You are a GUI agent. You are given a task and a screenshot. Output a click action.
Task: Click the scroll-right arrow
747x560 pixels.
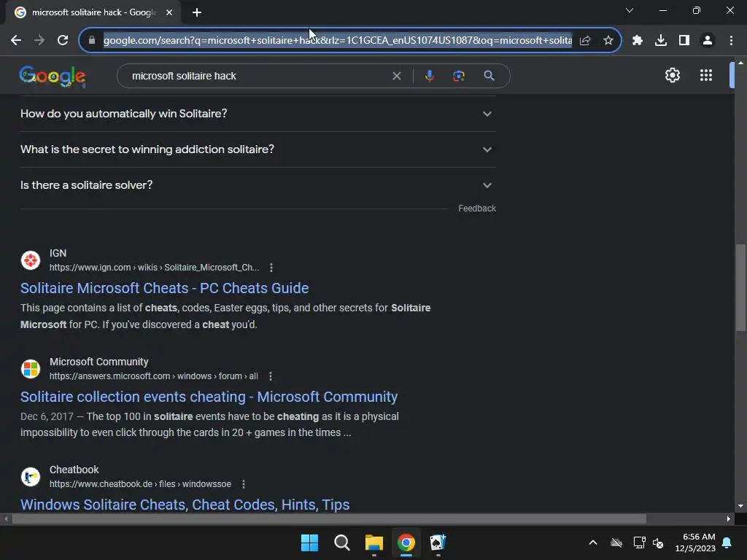[x=729, y=518]
